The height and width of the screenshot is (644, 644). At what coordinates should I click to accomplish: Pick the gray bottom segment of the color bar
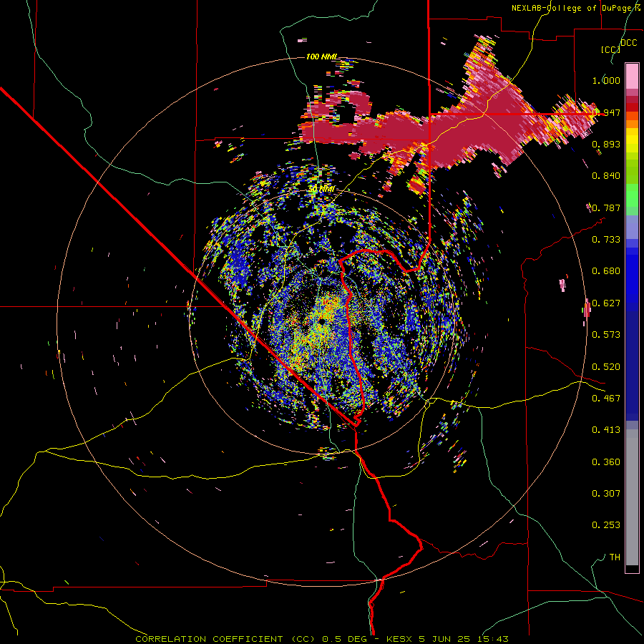pos(632,497)
